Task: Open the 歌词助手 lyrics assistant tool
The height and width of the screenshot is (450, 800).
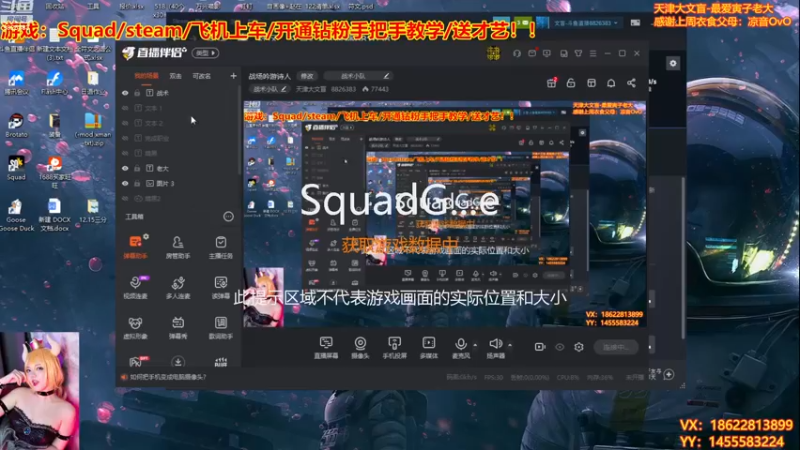Action: 220,327
